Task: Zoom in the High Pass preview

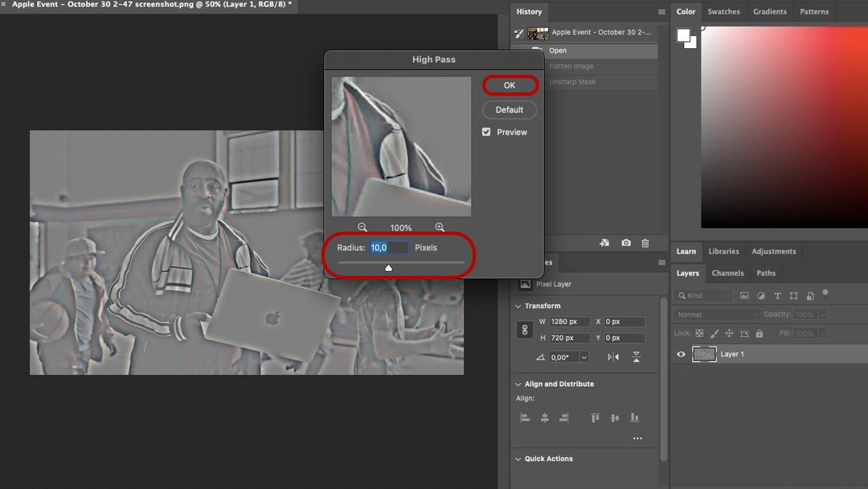Action: (x=440, y=228)
